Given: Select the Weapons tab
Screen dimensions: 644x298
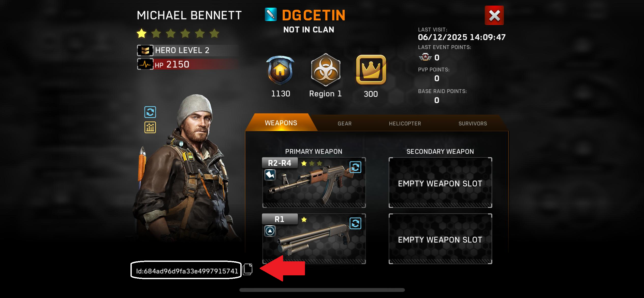Looking at the screenshot, I should (x=281, y=123).
